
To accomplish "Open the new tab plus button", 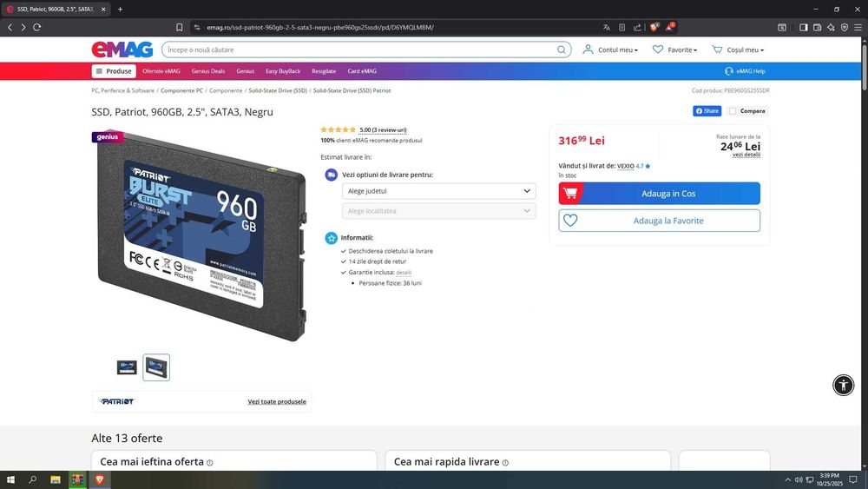I will tap(120, 9).
